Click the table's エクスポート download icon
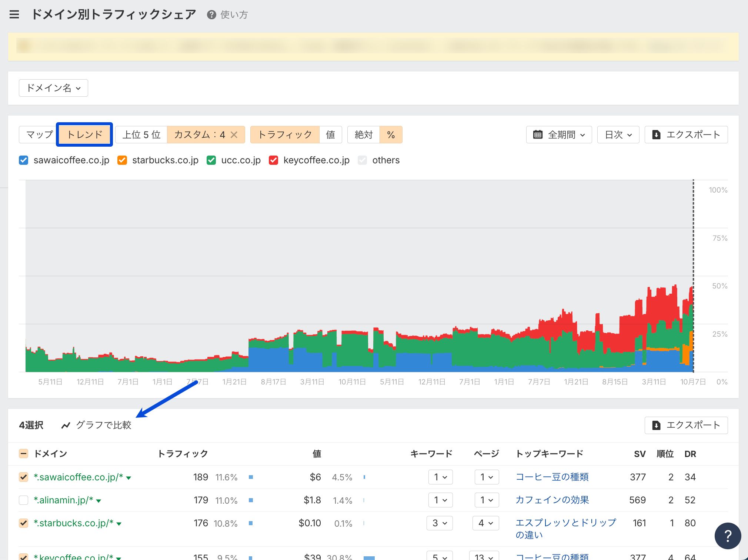 (656, 425)
